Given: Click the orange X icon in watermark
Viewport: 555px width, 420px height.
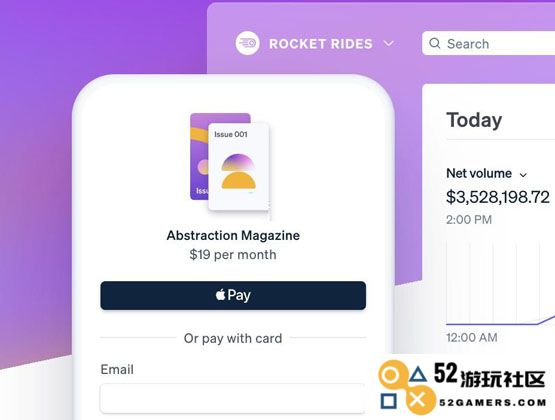Looking at the screenshot, I should [x=418, y=401].
